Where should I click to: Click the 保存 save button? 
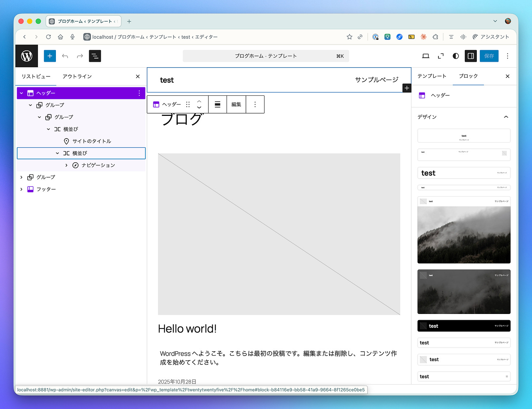coord(489,56)
